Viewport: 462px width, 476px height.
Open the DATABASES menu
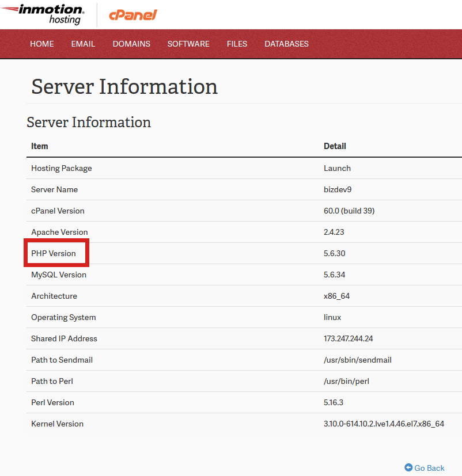click(x=286, y=44)
